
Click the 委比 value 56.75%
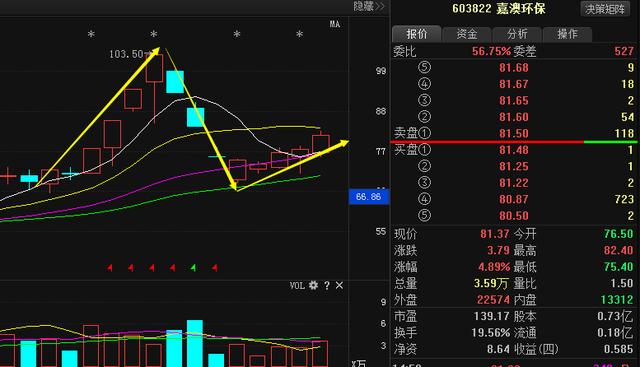[491, 51]
